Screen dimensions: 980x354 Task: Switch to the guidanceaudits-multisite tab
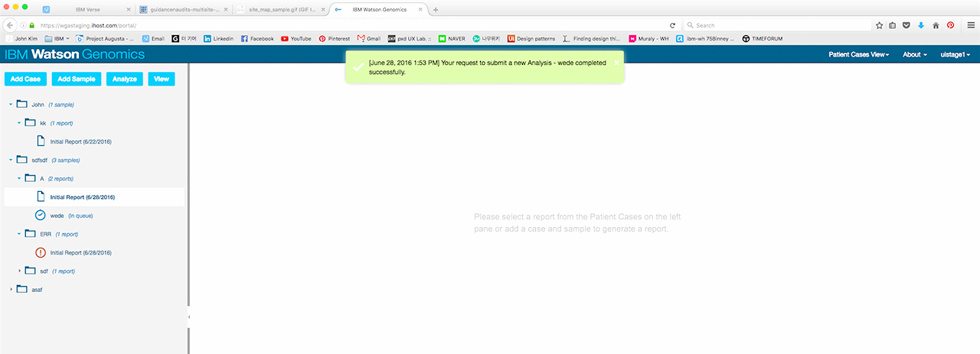tap(183, 10)
